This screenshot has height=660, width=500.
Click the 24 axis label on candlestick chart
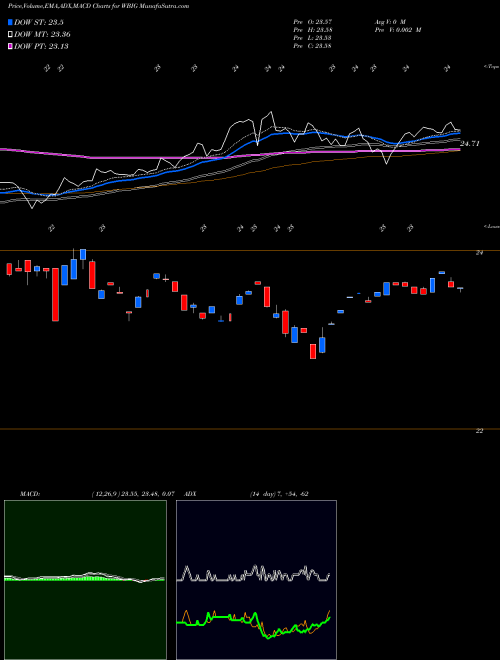click(x=479, y=253)
